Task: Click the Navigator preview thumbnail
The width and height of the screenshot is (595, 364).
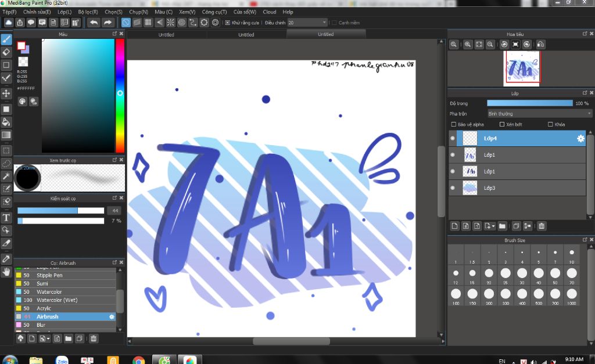Action: coord(521,69)
